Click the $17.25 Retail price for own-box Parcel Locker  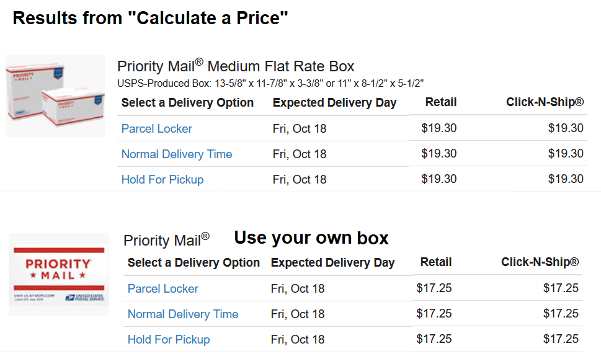[x=434, y=288]
